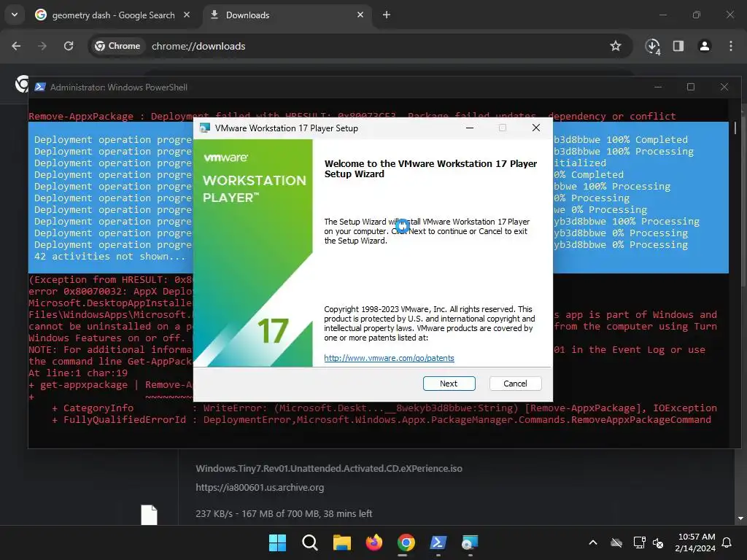Image resolution: width=747 pixels, height=560 pixels.
Task: Go back in Chrome
Action: tap(16, 46)
